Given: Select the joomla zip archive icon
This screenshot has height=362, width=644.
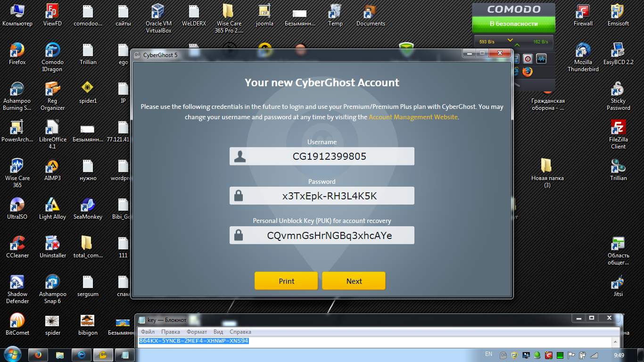Looking at the screenshot, I should pos(264,15).
